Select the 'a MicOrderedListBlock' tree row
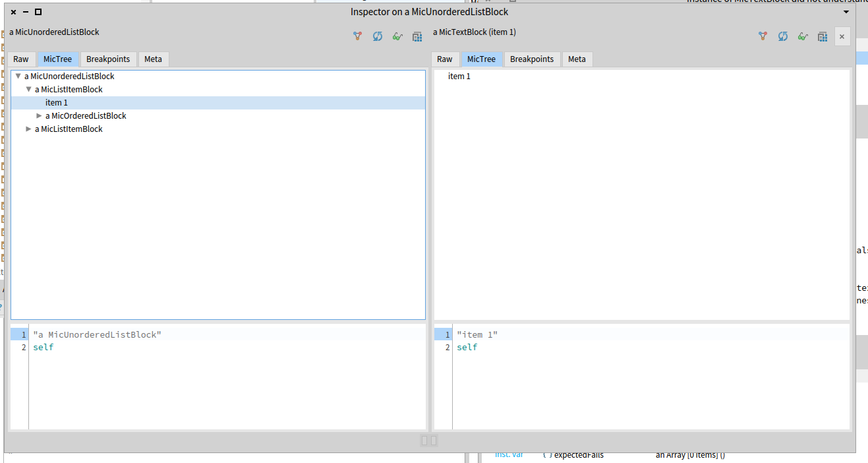This screenshot has height=463, width=868. [x=217, y=116]
